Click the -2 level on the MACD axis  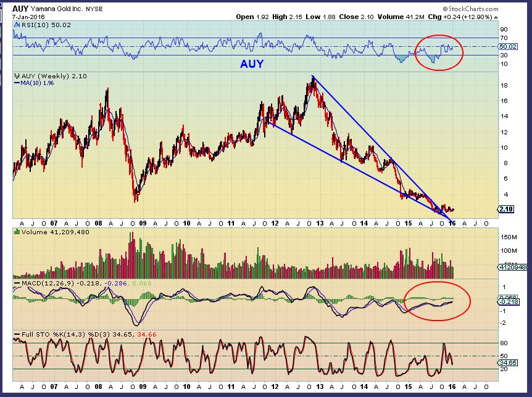(x=504, y=323)
